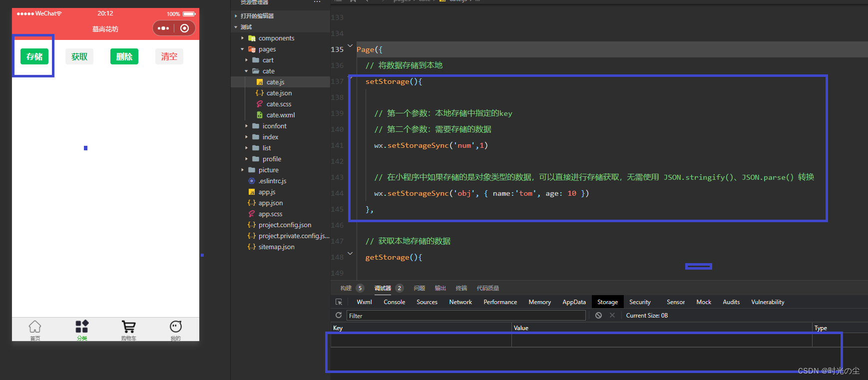Delete selected storage entry X icon
The width and height of the screenshot is (868, 380).
pyautogui.click(x=612, y=315)
